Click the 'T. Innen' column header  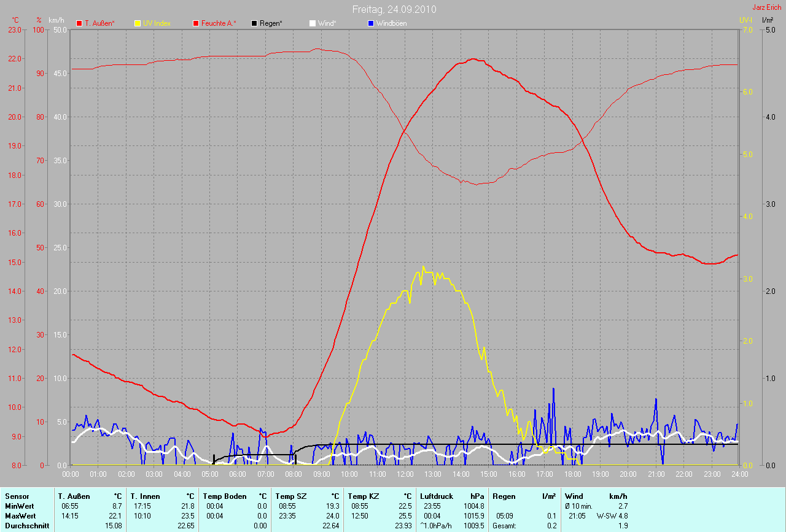point(145,496)
